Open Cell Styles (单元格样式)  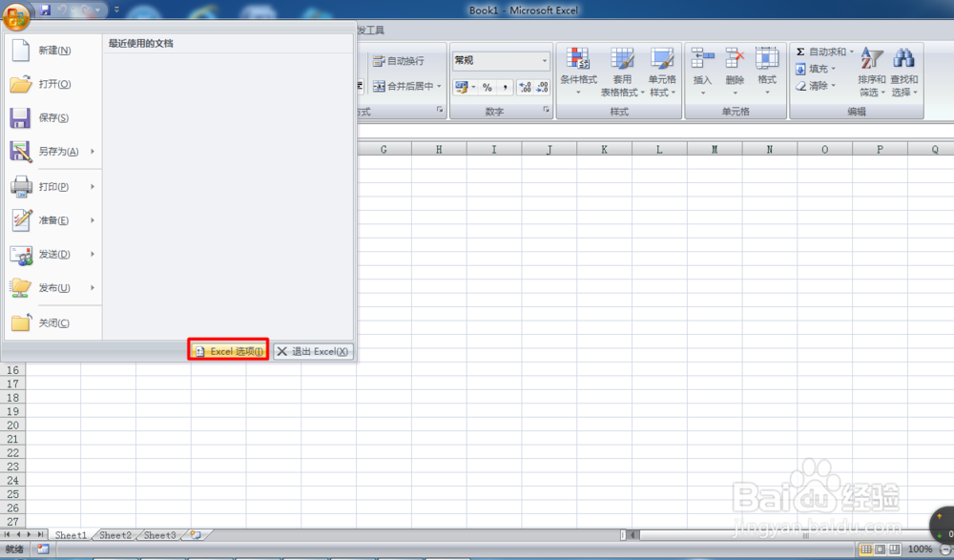(662, 72)
